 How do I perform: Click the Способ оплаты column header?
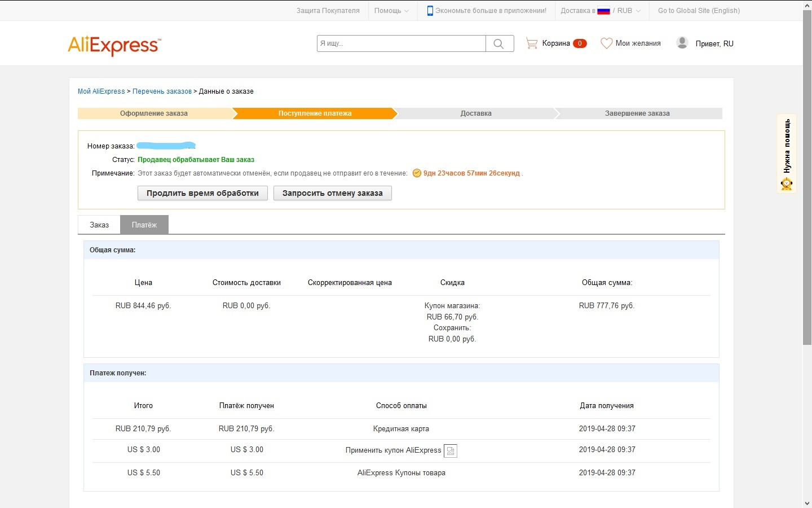coord(401,406)
